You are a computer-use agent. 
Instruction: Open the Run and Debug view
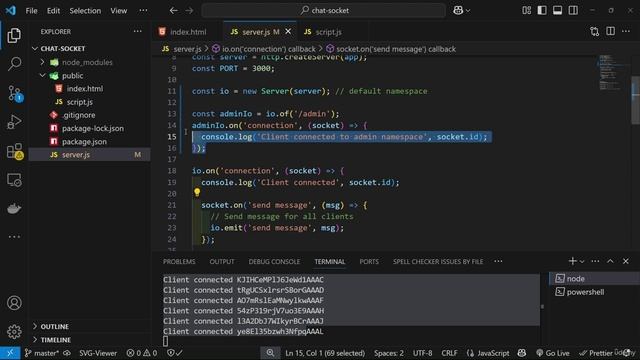click(x=14, y=122)
